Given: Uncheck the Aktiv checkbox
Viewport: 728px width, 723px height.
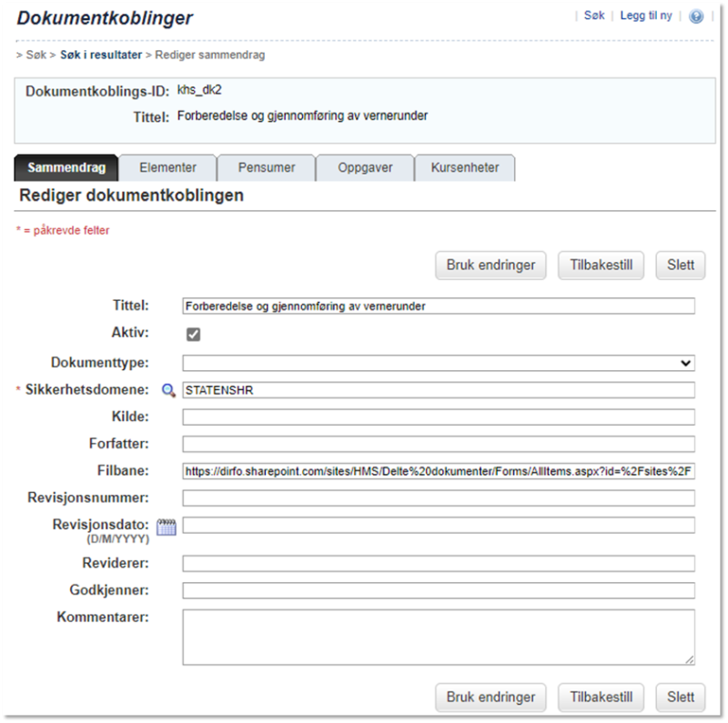Looking at the screenshot, I should (193, 334).
